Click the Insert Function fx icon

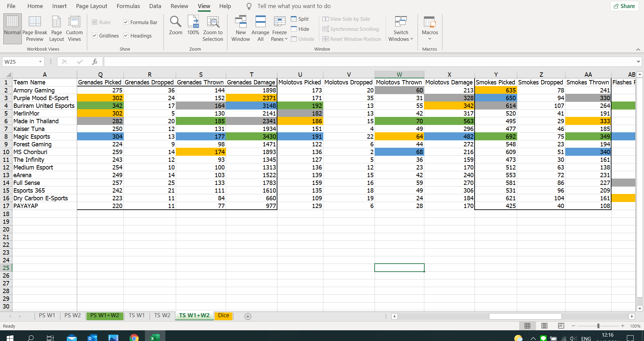(95, 62)
